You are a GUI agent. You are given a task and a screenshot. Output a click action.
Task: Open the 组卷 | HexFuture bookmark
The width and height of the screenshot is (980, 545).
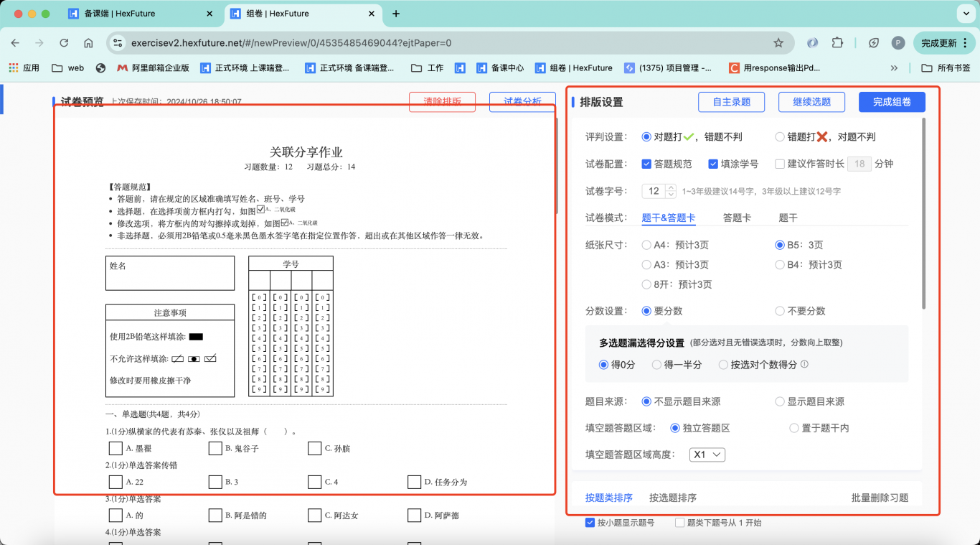pos(573,68)
